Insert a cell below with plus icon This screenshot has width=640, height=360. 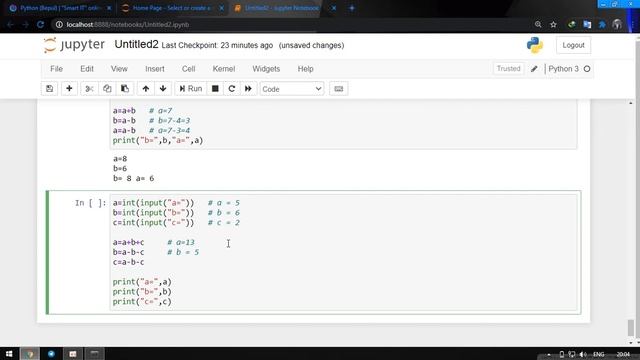(x=69, y=89)
